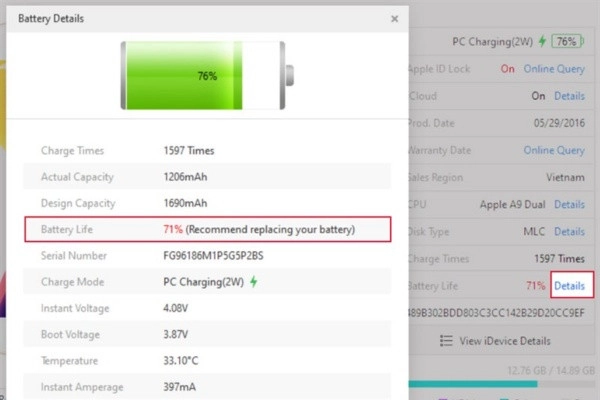Open the Battery Life Details link
Screen dimensions: 600x400
pyautogui.click(x=569, y=286)
